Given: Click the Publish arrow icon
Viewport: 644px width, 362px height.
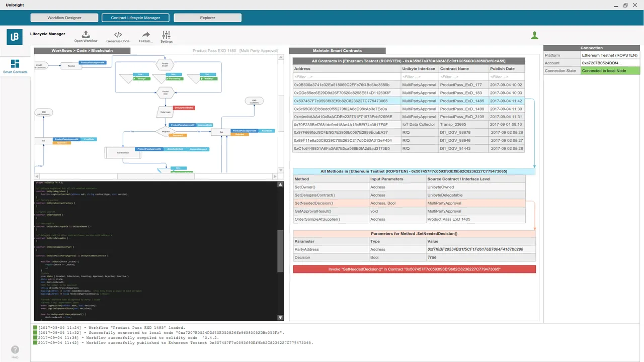Looking at the screenshot, I should (x=146, y=35).
